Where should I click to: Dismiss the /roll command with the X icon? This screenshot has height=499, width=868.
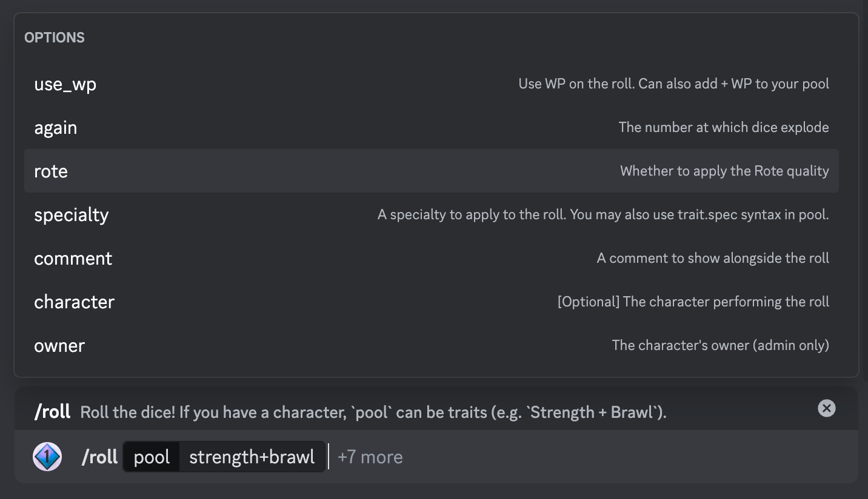(x=827, y=408)
